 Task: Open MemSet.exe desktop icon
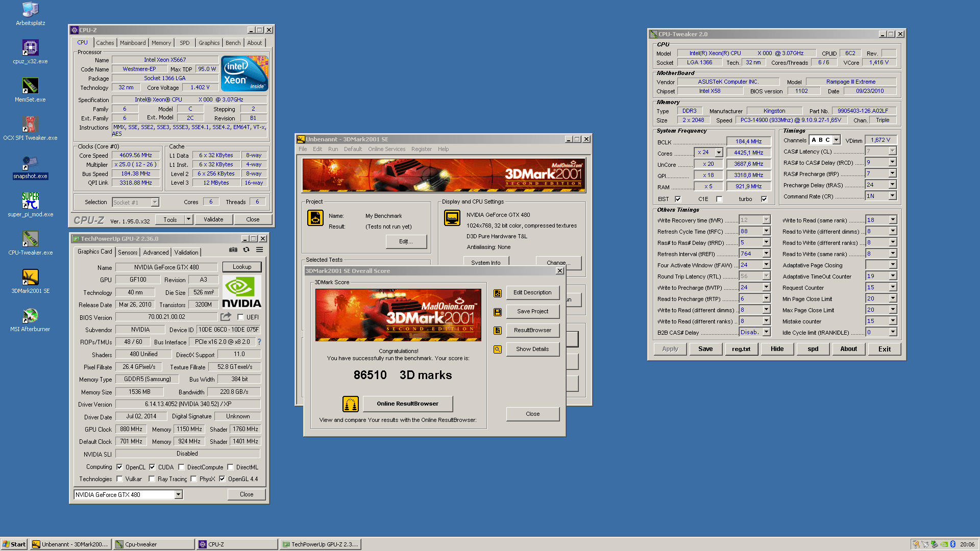pyautogui.click(x=31, y=90)
